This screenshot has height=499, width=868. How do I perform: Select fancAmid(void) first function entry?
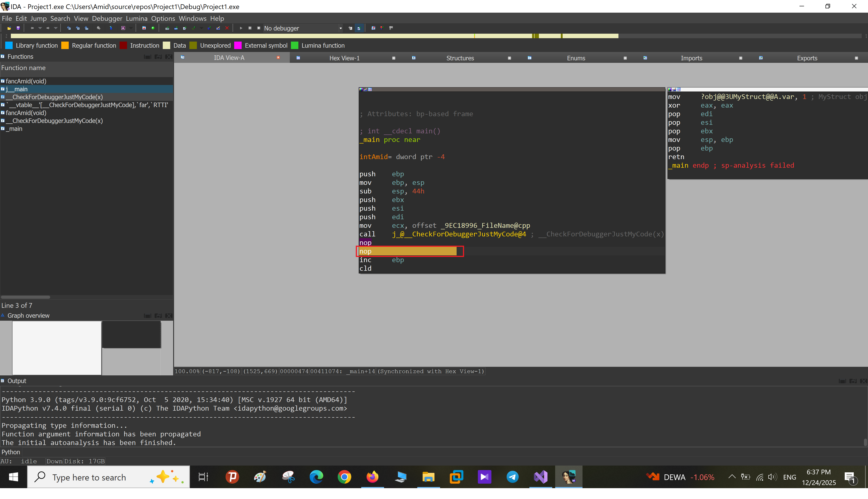tap(26, 81)
